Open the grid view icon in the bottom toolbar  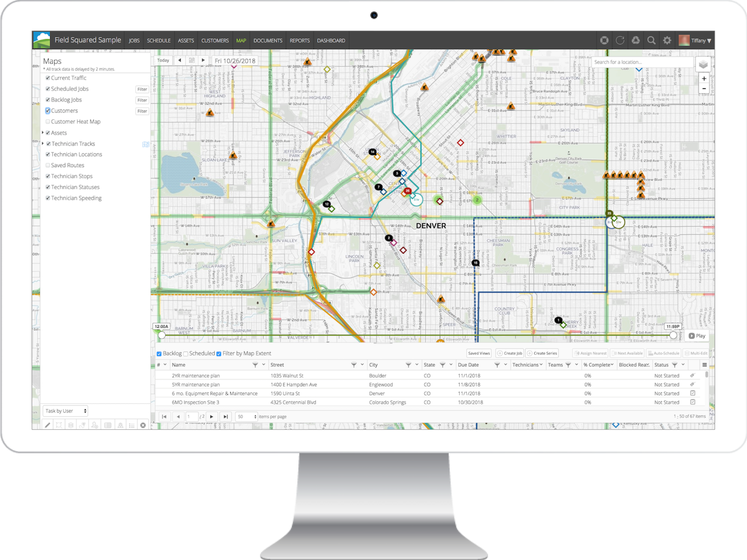[107, 425]
